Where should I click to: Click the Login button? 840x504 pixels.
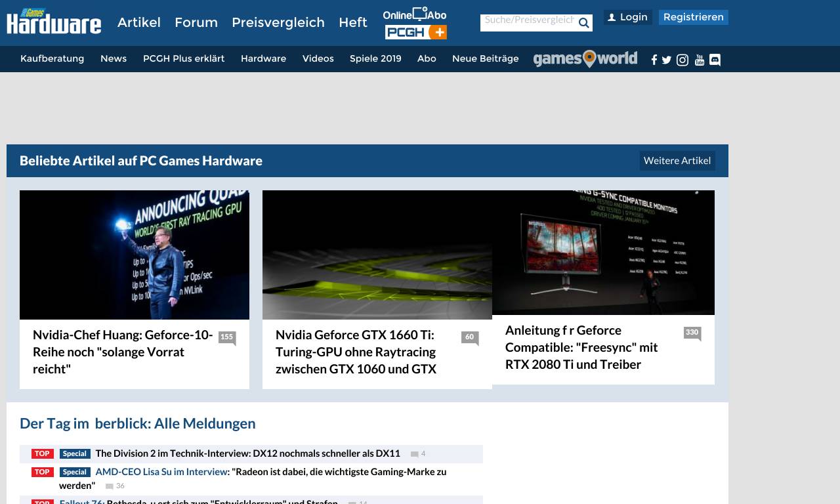click(627, 18)
